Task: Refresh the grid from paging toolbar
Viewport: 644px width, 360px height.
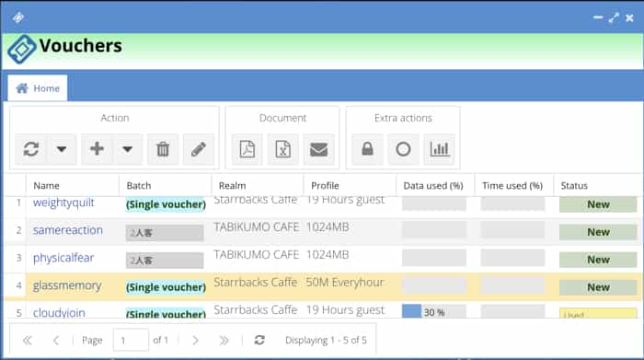Action: click(x=259, y=340)
